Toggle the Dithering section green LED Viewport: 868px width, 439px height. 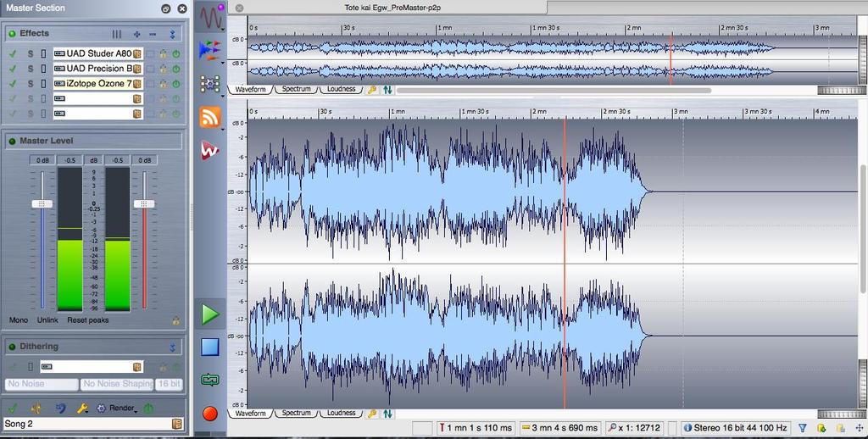12,347
